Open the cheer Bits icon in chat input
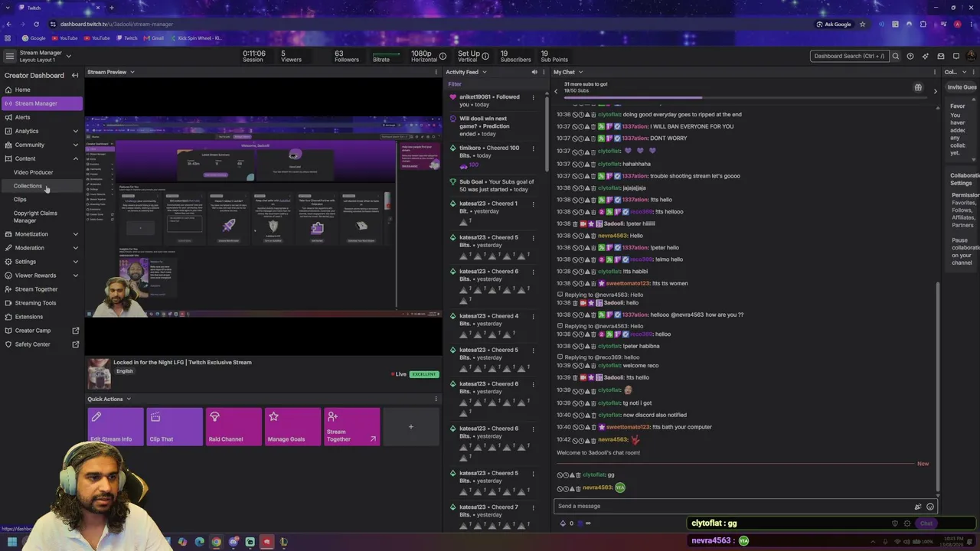 918,507
